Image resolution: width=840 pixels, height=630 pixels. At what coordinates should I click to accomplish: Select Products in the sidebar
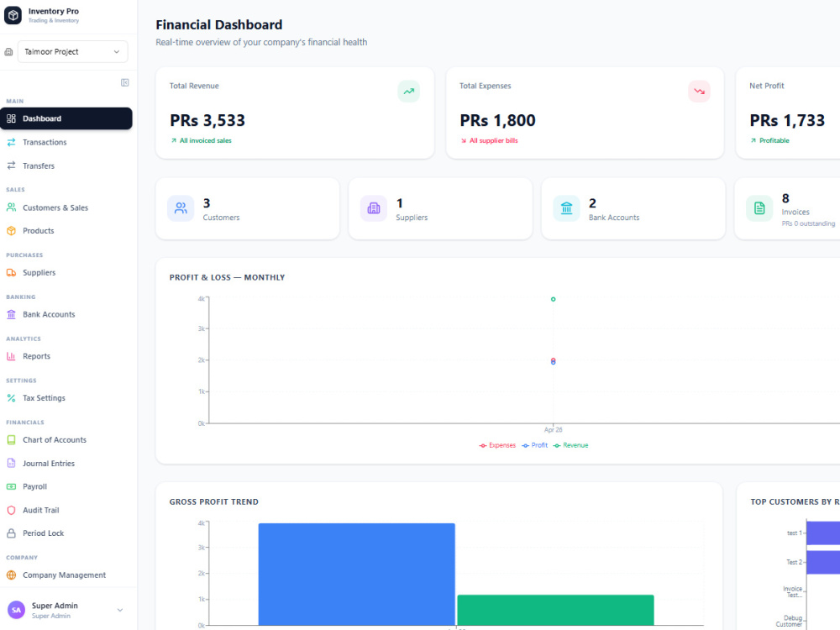coord(66,231)
